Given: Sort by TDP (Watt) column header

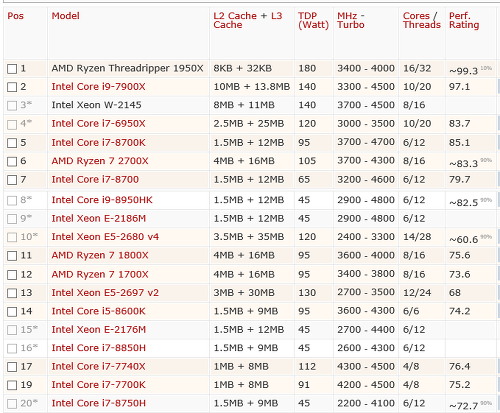Looking at the screenshot, I should [313, 20].
